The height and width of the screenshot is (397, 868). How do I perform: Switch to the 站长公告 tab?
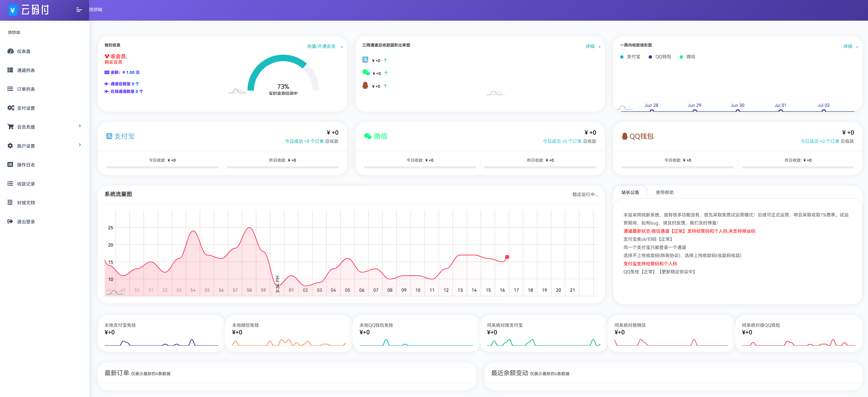click(x=630, y=192)
